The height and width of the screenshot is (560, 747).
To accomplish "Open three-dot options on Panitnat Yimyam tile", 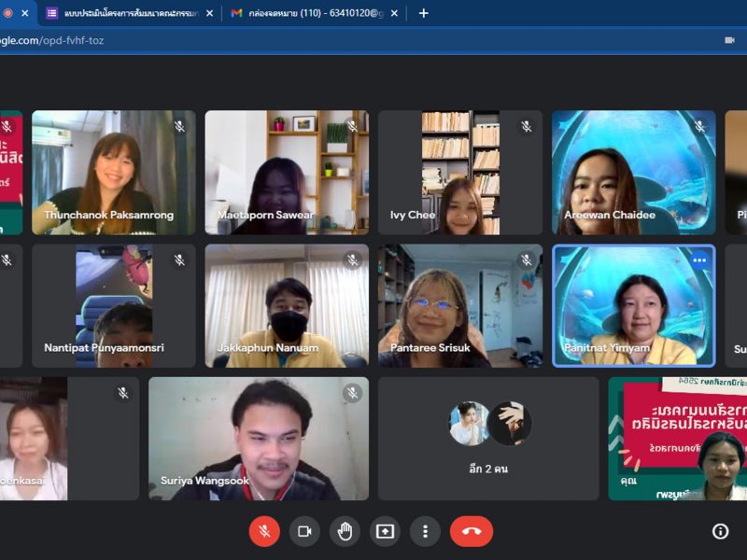I will tap(699, 260).
